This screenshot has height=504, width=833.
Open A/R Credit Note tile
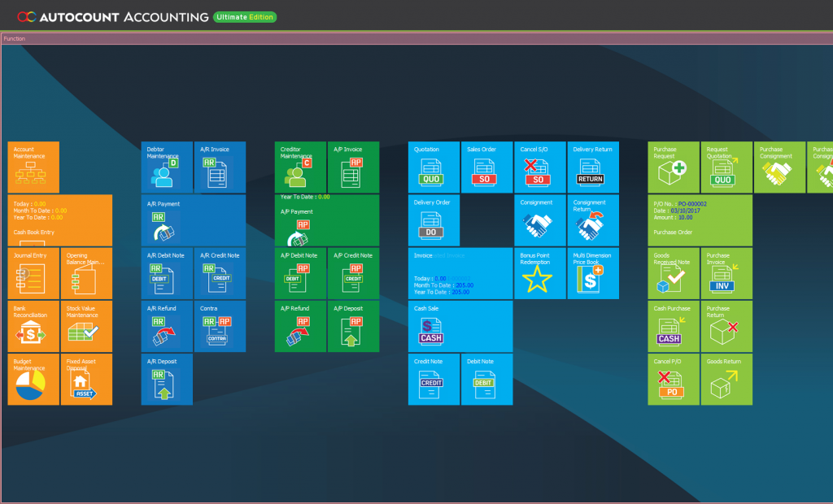(x=220, y=273)
